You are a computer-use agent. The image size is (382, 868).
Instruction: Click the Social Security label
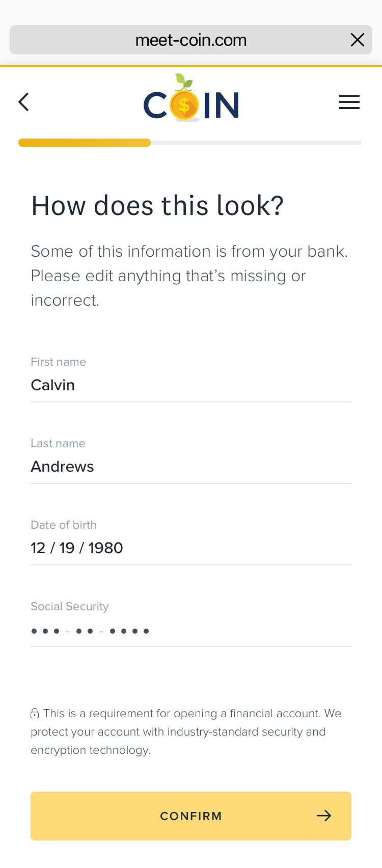tap(70, 606)
